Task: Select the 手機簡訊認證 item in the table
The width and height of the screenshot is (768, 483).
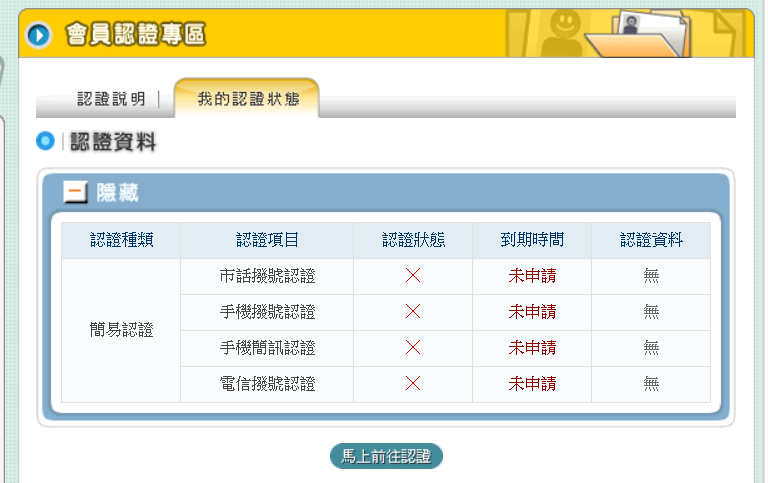Action: pyautogui.click(x=267, y=348)
